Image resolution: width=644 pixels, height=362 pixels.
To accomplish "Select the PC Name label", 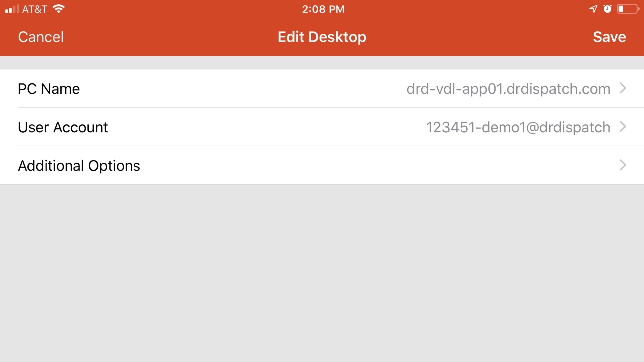I will point(49,89).
